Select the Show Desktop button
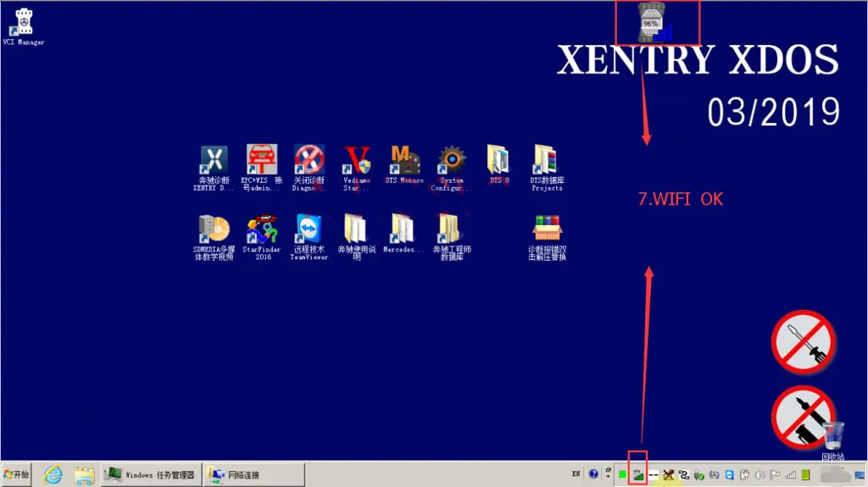The image size is (868, 487). click(860, 475)
